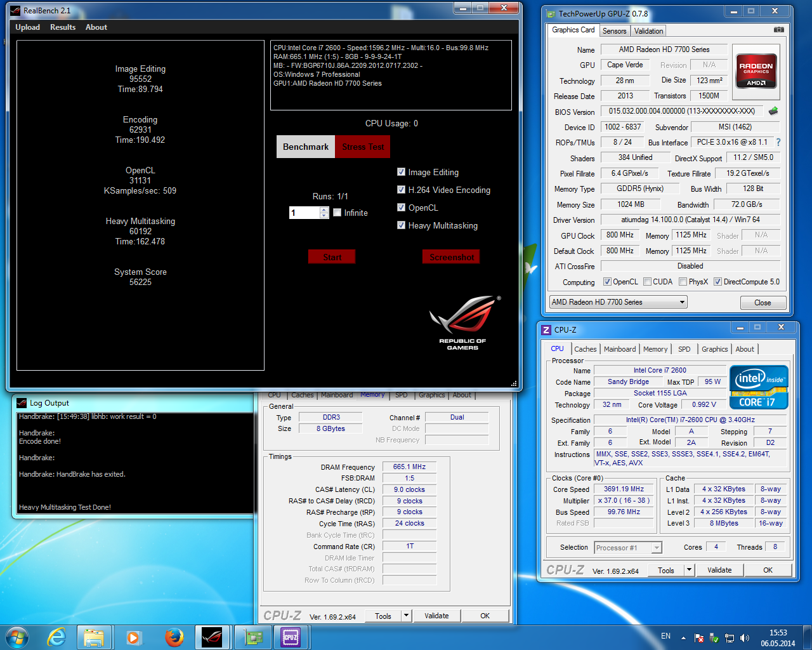Open Windows Explorer folder taskbar icon
Image resolution: width=812 pixels, height=650 pixels.
[94, 637]
